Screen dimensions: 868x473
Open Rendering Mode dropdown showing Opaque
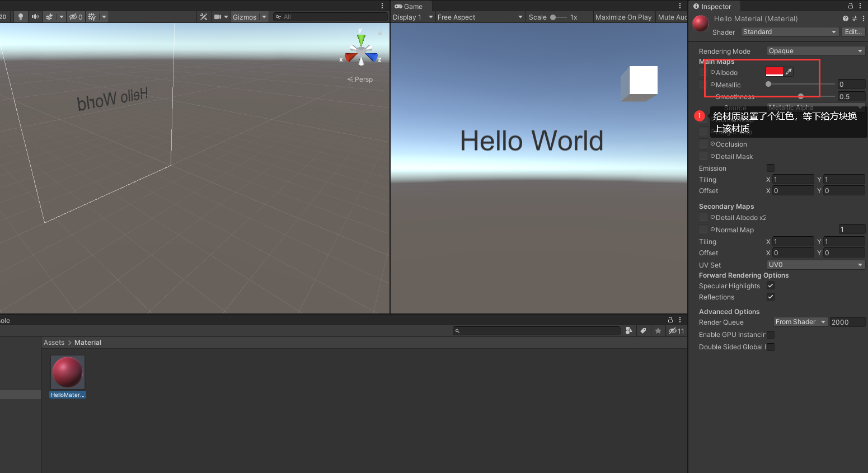(x=816, y=51)
